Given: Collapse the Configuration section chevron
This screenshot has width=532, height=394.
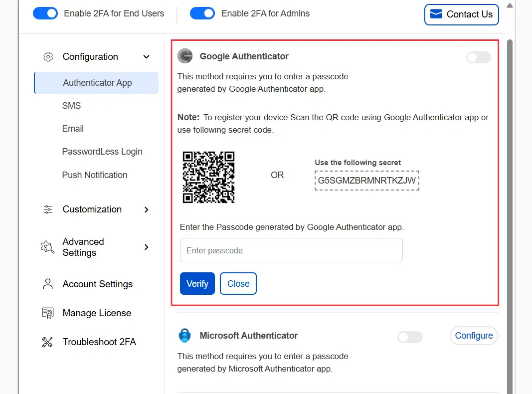Looking at the screenshot, I should click(146, 57).
